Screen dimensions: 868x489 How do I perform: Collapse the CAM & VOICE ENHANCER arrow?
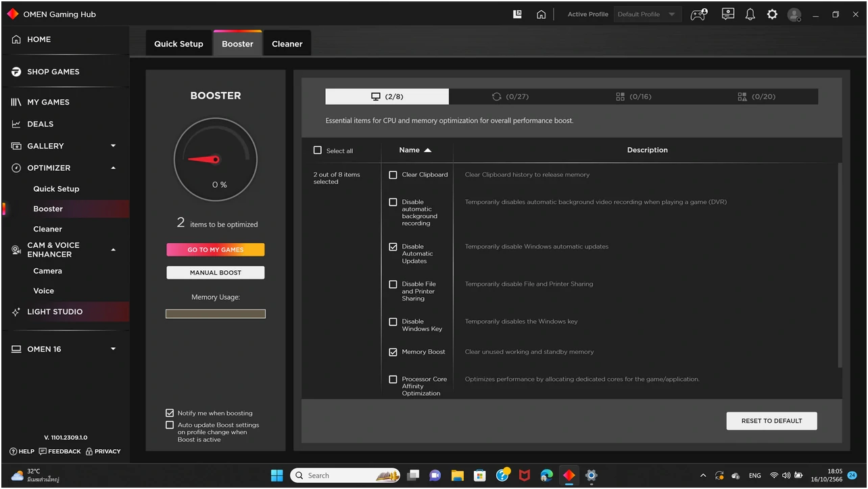click(113, 250)
